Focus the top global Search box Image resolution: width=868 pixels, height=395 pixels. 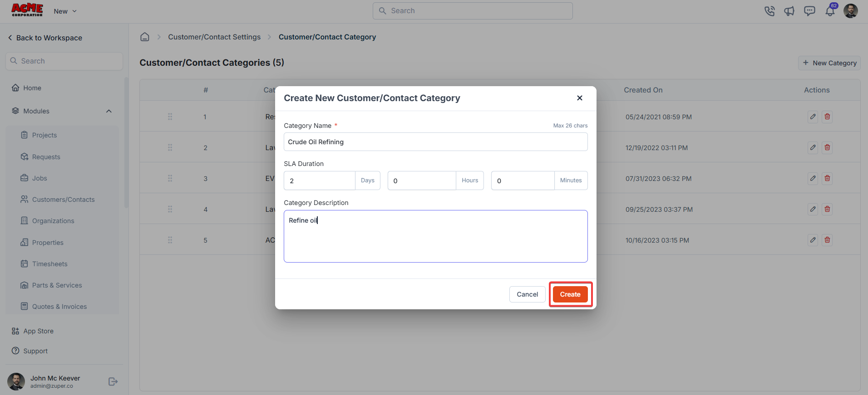(x=473, y=11)
